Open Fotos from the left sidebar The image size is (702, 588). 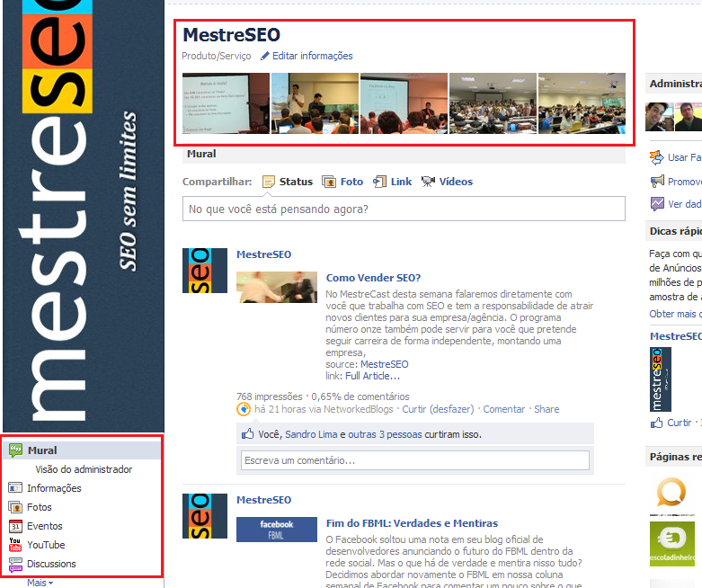pos(15,507)
